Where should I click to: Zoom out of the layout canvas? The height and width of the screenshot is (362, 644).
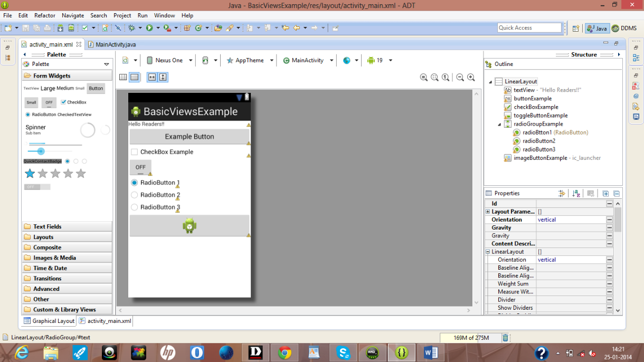pos(460,78)
